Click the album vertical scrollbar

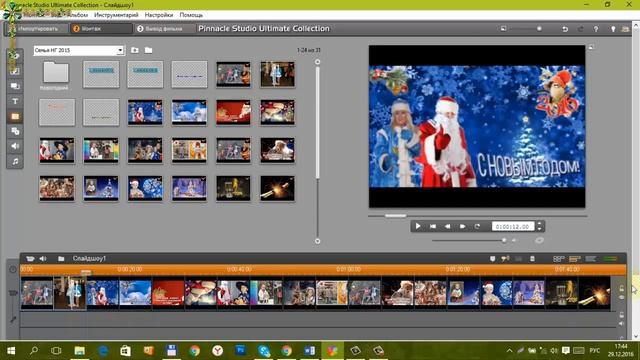(318, 122)
